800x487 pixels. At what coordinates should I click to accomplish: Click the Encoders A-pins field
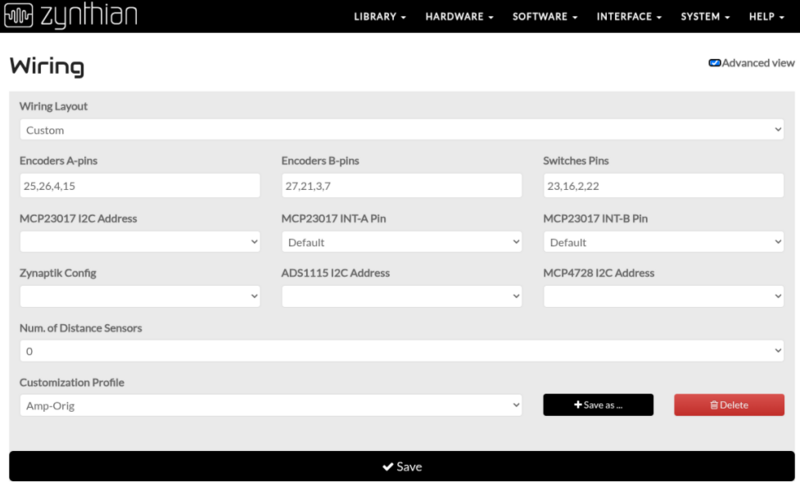pos(139,186)
